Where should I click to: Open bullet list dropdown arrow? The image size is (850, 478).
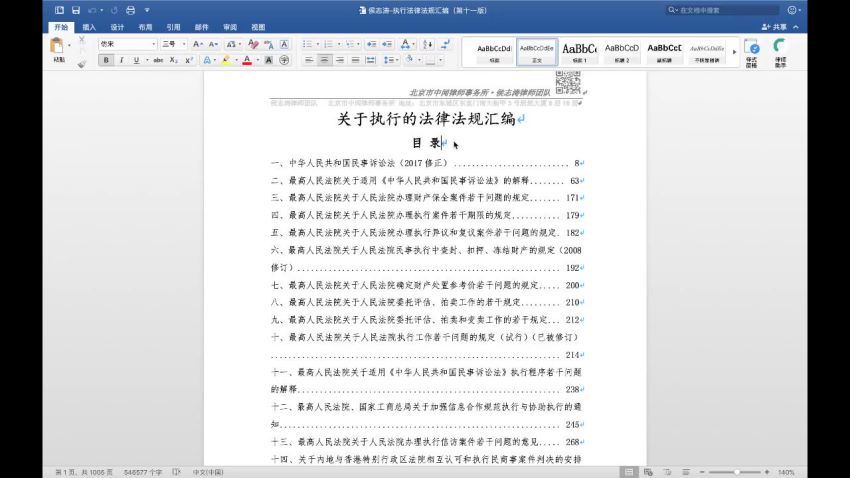tap(318, 44)
